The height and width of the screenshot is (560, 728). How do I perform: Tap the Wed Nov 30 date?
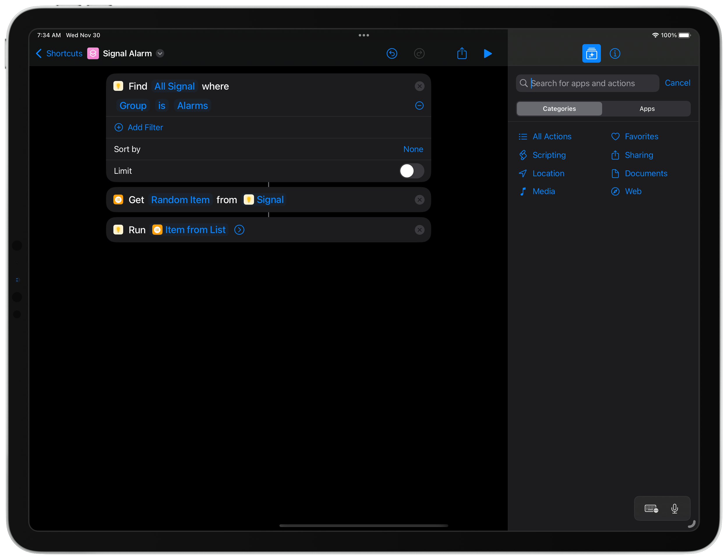coord(83,35)
